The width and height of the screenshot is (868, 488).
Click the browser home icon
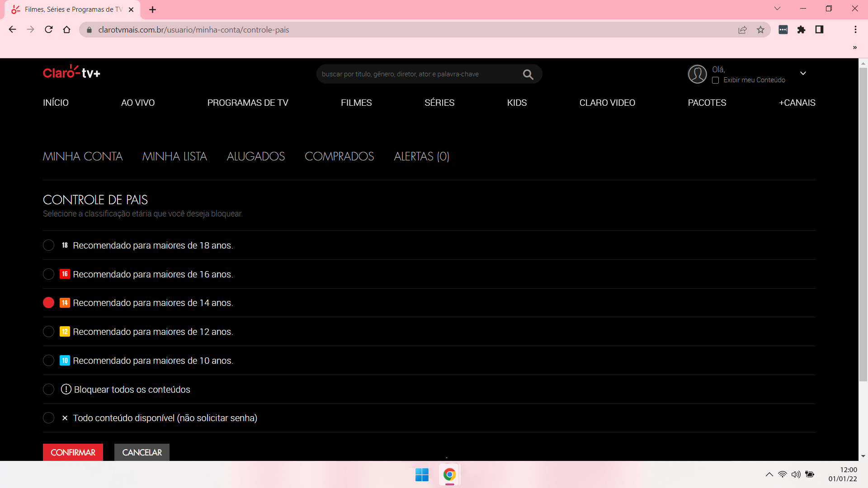point(66,29)
